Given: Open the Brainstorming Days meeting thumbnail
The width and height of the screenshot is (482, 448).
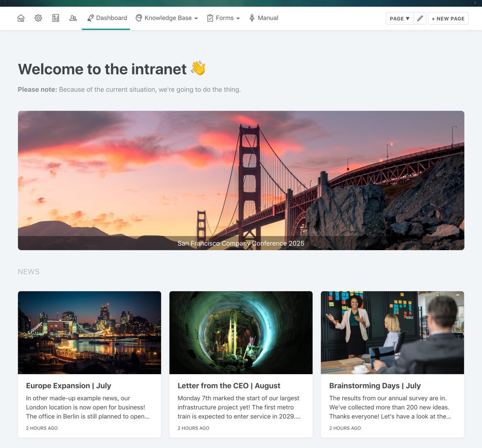Looking at the screenshot, I should coord(393,333).
